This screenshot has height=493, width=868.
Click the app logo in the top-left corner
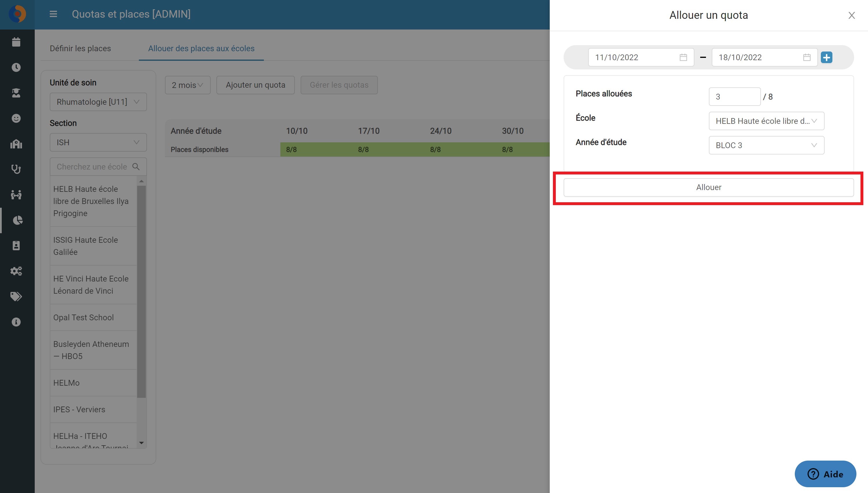[x=17, y=14]
